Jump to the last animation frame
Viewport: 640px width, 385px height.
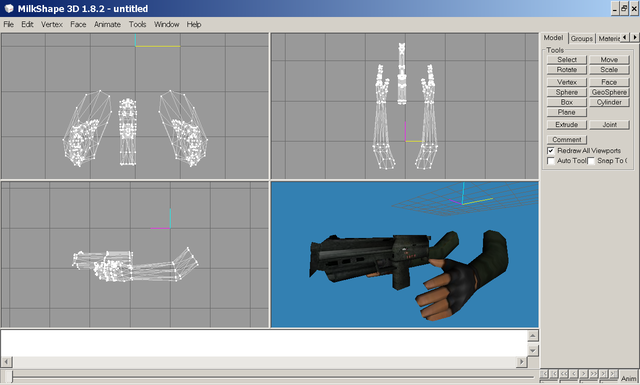click(x=613, y=374)
